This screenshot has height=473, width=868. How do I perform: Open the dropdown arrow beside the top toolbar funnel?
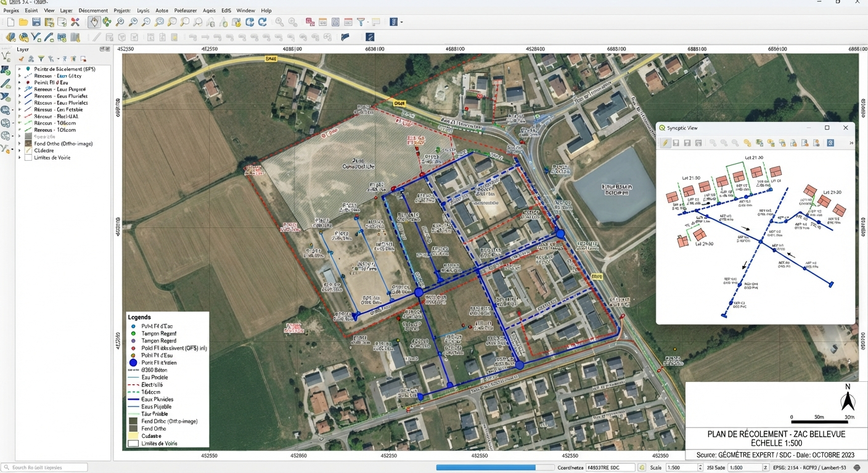tap(368, 22)
